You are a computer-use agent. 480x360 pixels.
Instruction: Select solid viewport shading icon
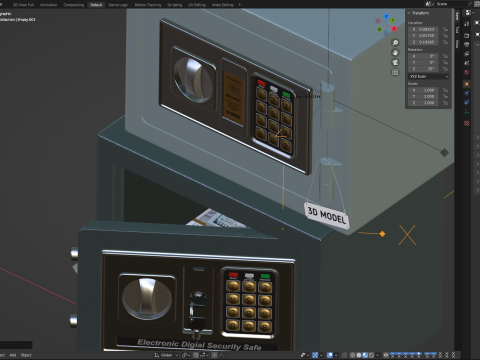[359, 355]
